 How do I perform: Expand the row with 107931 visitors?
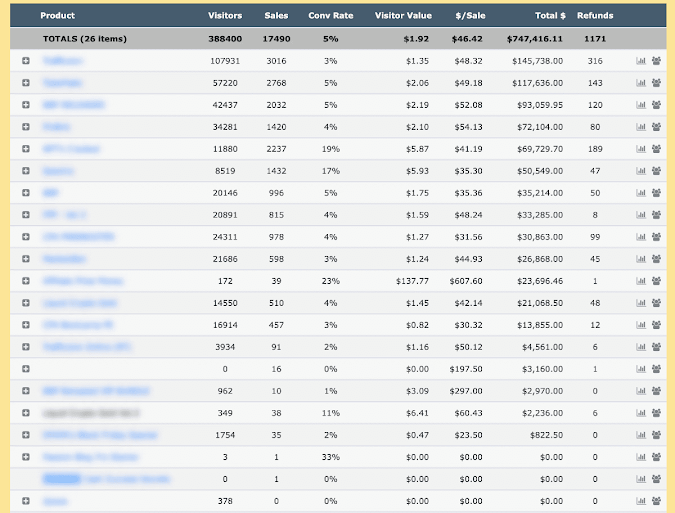pyautogui.click(x=26, y=61)
